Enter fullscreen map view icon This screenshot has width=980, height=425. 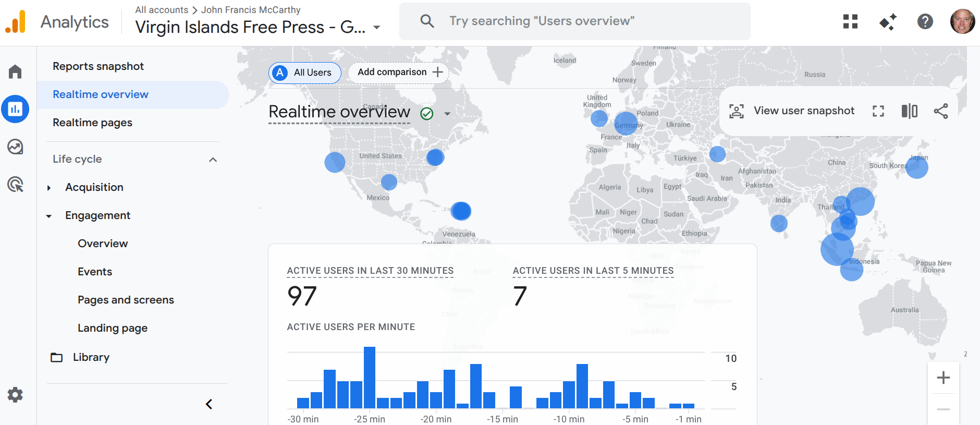click(x=878, y=111)
